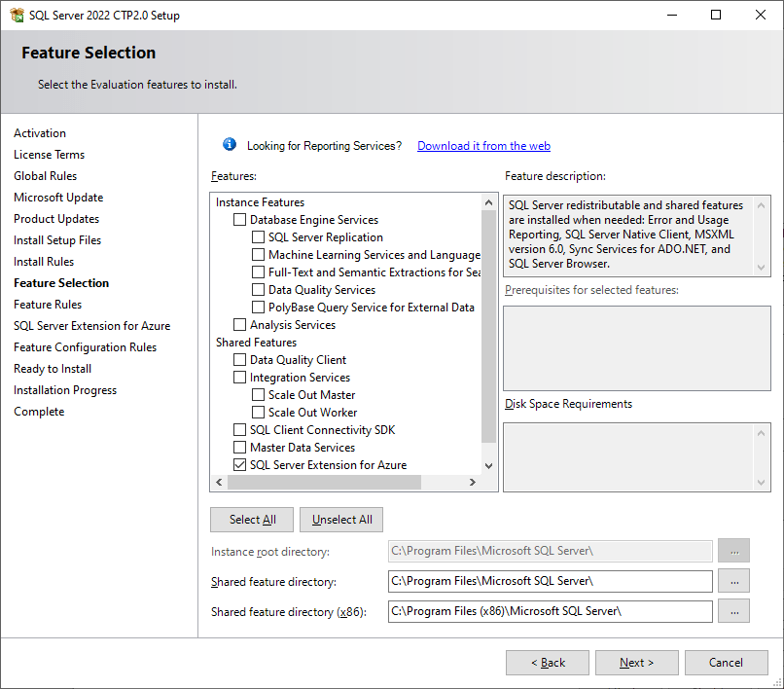Go back with the Back button

tap(548, 663)
